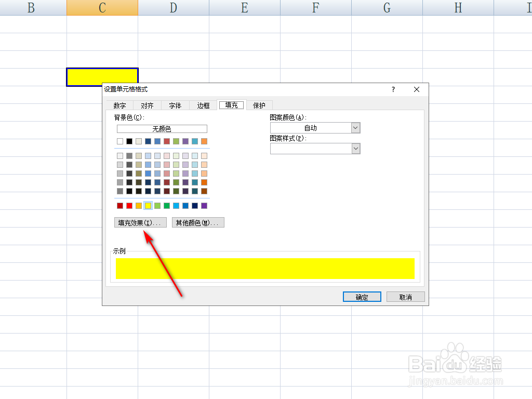Open 填充效果 dialog button
The height and width of the screenshot is (399, 532).
coord(140,222)
